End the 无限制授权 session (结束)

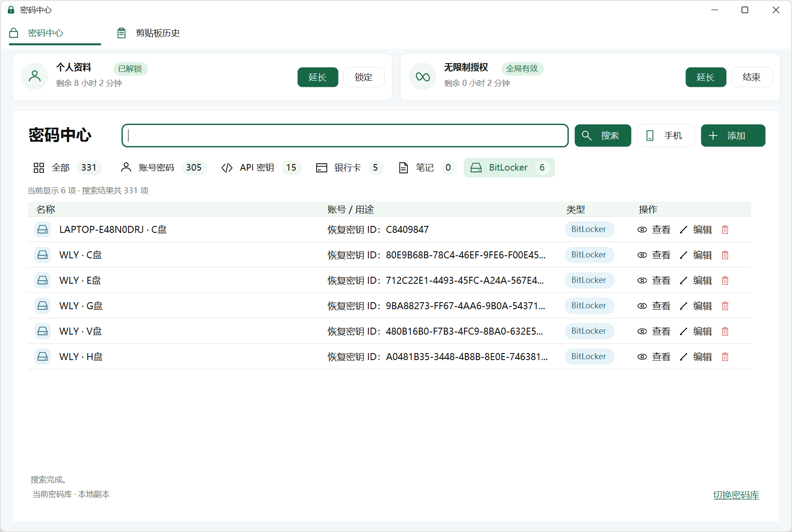(x=752, y=77)
